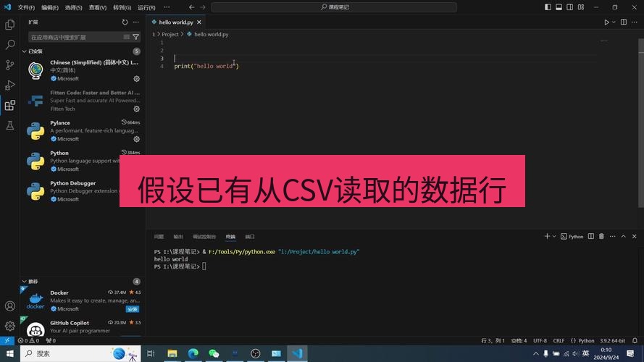Open the Manage gear in activity bar
Image resolution: width=644 pixels, height=362 pixels.
tap(10, 326)
